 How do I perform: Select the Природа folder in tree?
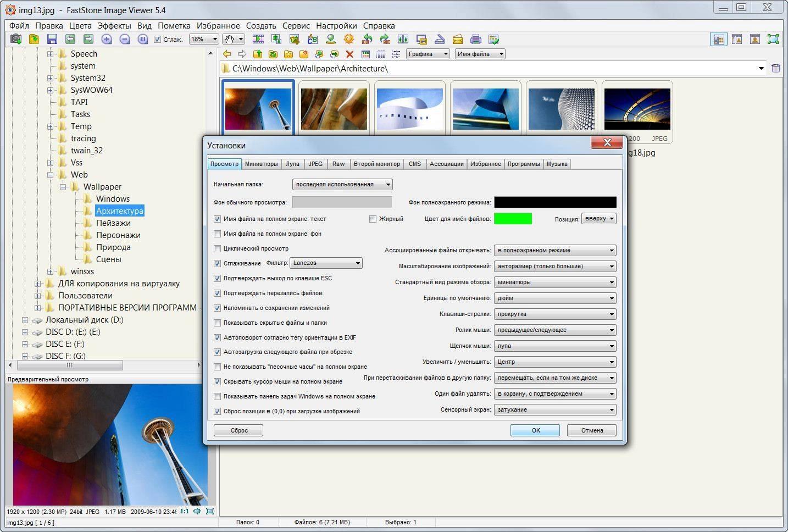[x=113, y=247]
